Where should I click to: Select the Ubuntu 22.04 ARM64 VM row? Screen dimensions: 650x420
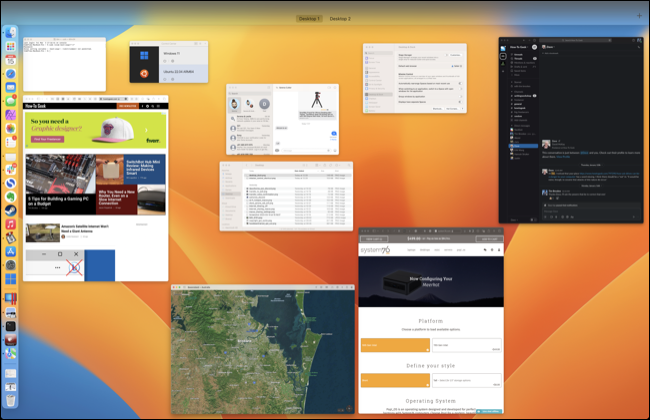click(183, 74)
